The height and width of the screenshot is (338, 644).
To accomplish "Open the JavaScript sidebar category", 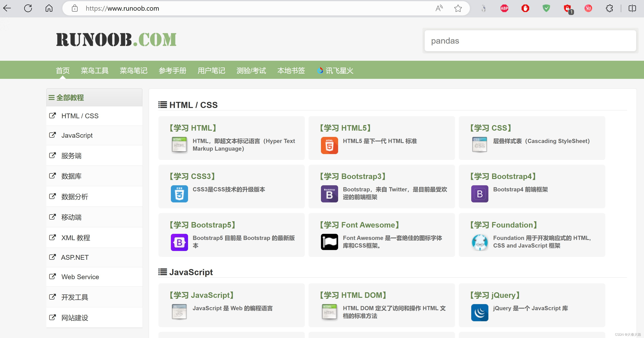I will [77, 135].
